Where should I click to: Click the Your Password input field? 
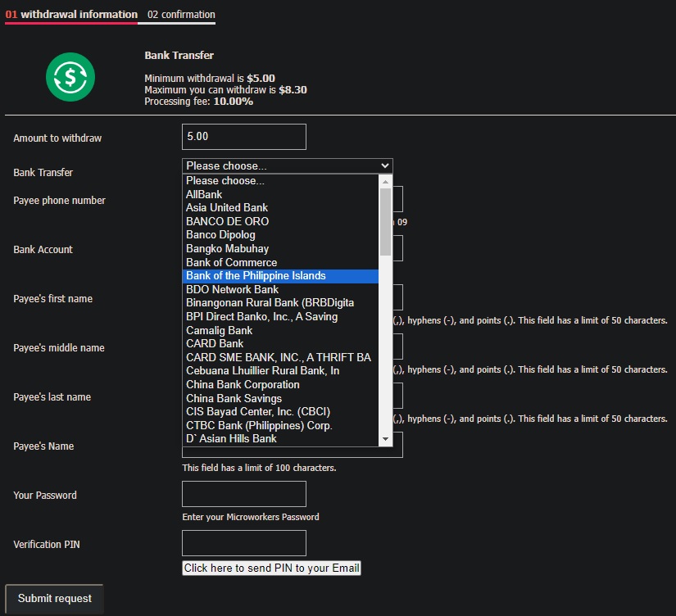tap(244, 494)
